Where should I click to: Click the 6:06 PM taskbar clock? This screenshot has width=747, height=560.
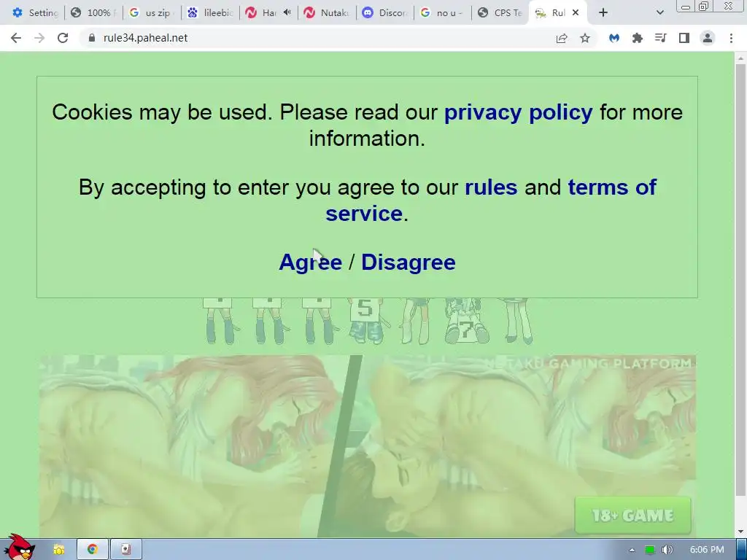707,550
